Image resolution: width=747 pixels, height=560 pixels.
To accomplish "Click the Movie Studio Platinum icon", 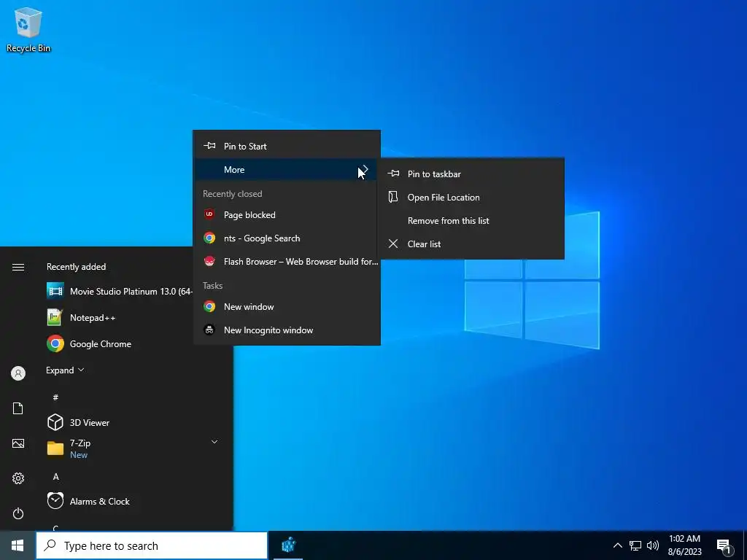I will pos(55,291).
